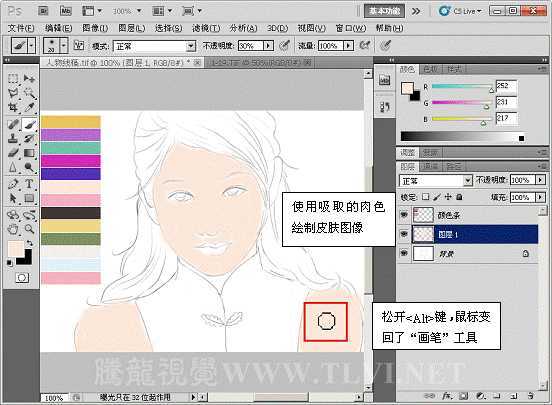Select the Eraser tool
Image resolution: width=552 pixels, height=405 pixels.
[x=13, y=152]
